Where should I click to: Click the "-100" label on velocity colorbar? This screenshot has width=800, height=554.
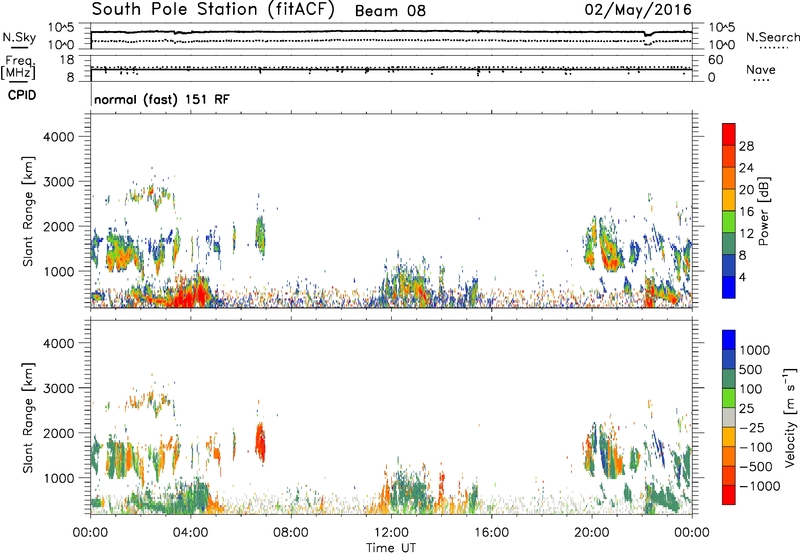[x=756, y=447]
